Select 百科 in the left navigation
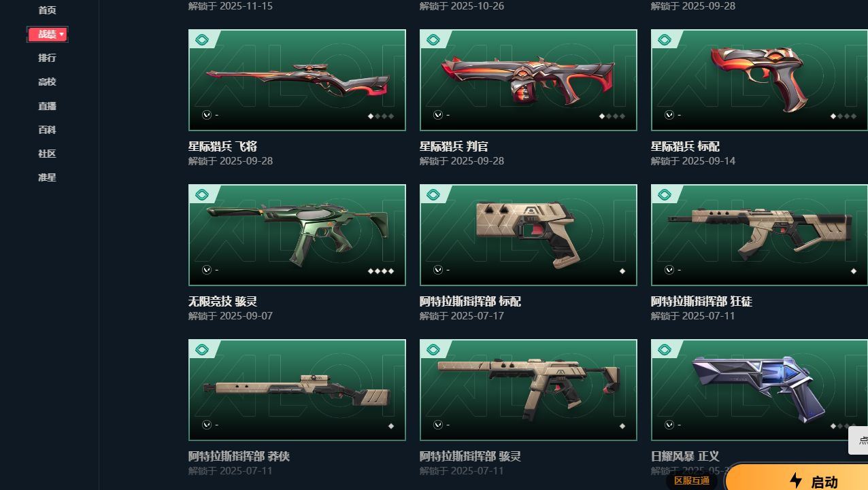The width and height of the screenshot is (868, 490). (47, 130)
